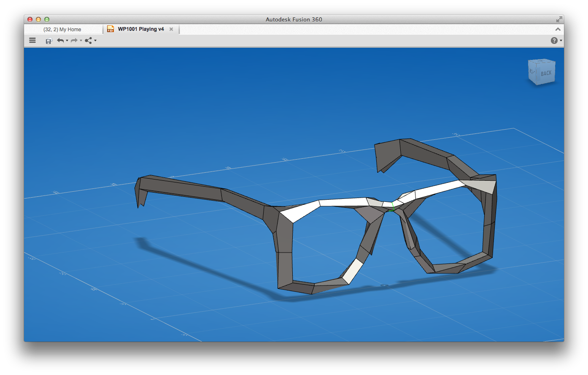Image resolution: width=588 pixels, height=375 pixels.
Task: Select the white top bar of left lens frame
Action: pos(344,202)
